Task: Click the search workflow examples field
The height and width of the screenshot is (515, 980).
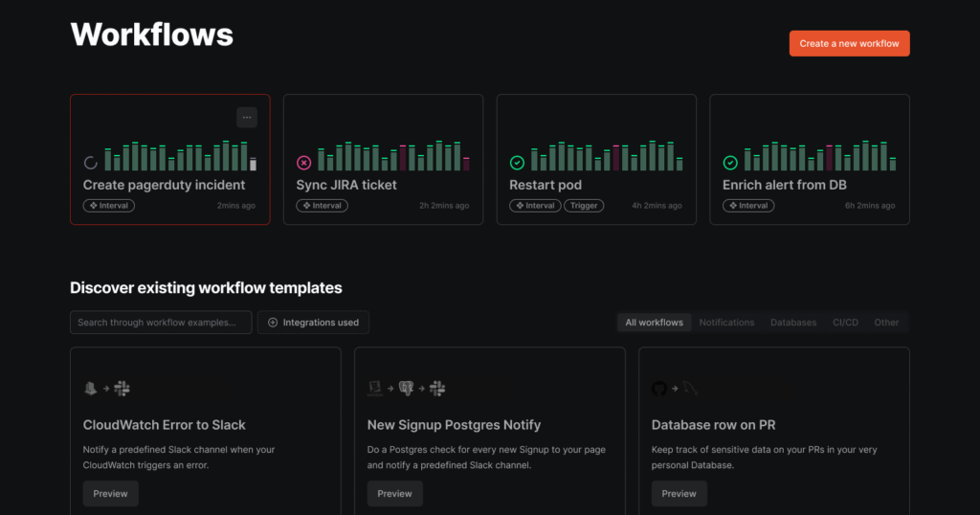Action: click(161, 323)
